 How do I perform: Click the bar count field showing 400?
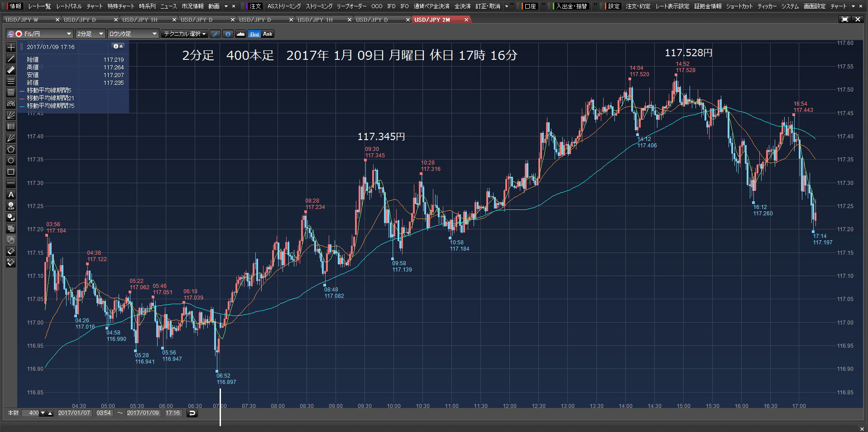pos(31,413)
